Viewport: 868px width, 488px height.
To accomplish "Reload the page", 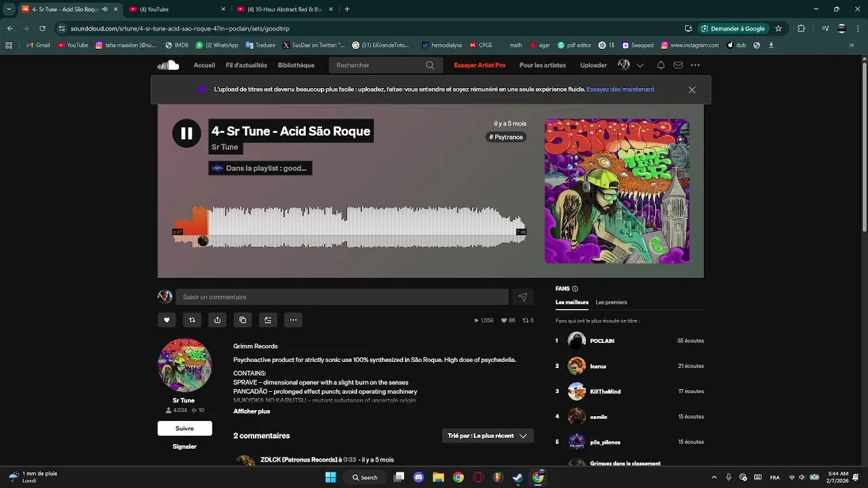I will (42, 28).
